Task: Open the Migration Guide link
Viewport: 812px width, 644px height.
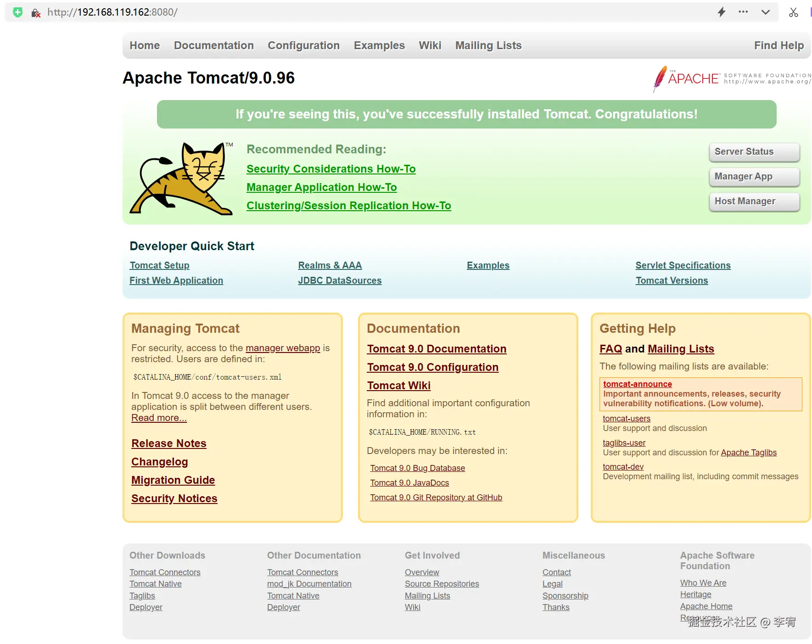Action: pyautogui.click(x=173, y=480)
